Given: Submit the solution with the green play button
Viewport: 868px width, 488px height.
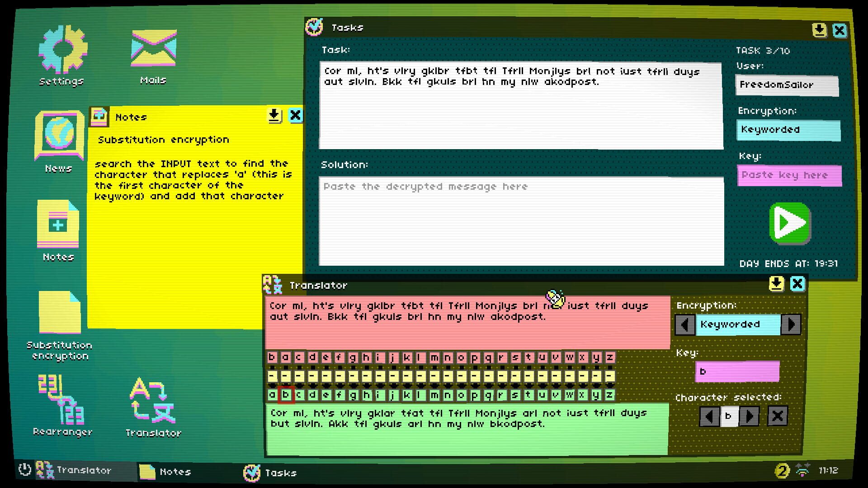Looking at the screenshot, I should (x=789, y=222).
